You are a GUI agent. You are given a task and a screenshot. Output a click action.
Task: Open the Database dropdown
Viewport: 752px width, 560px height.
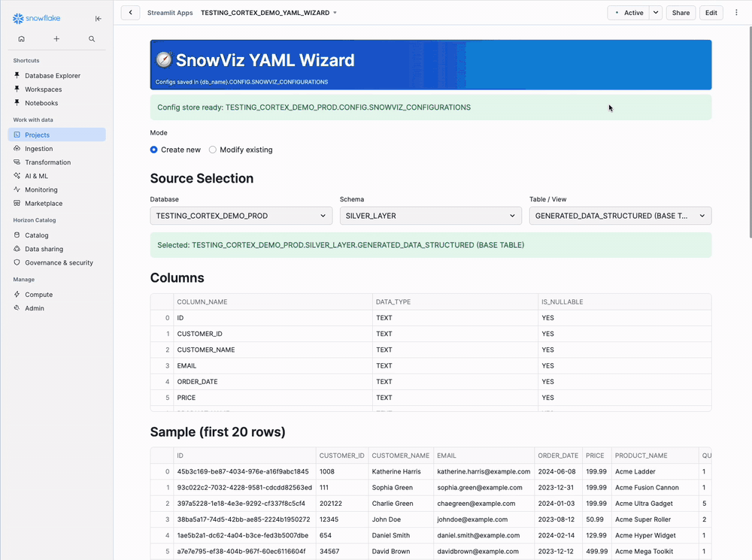coord(241,215)
